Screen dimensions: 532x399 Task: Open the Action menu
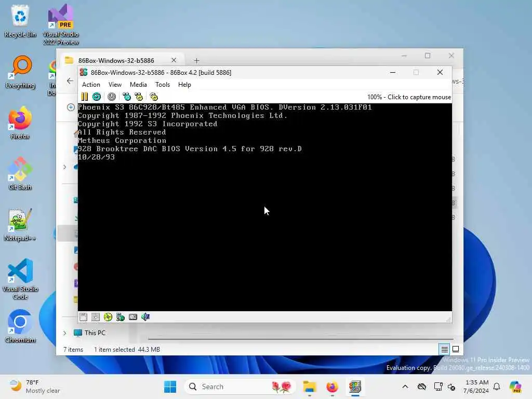point(91,85)
